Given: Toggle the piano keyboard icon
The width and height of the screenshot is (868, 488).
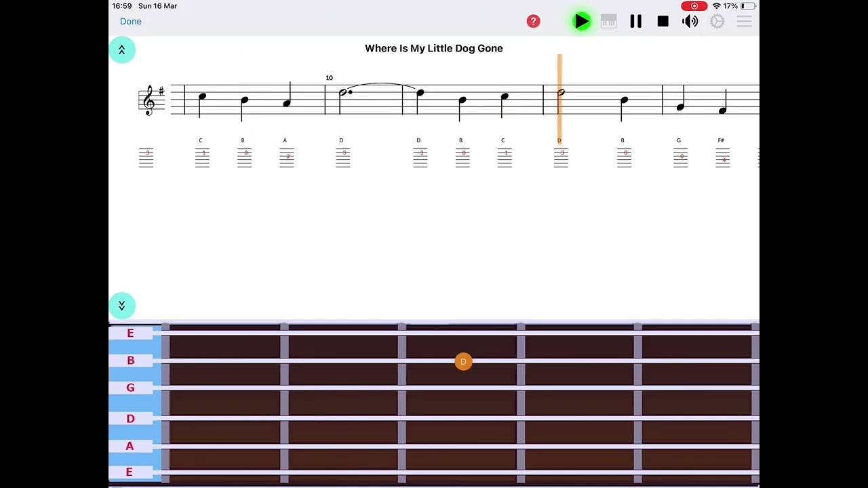Looking at the screenshot, I should click(608, 22).
